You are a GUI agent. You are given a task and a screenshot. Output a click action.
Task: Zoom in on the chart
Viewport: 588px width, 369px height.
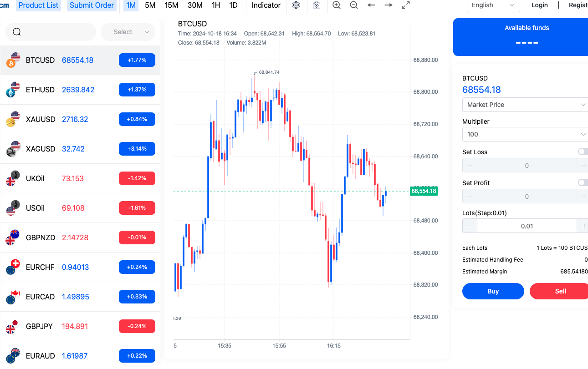coord(337,5)
